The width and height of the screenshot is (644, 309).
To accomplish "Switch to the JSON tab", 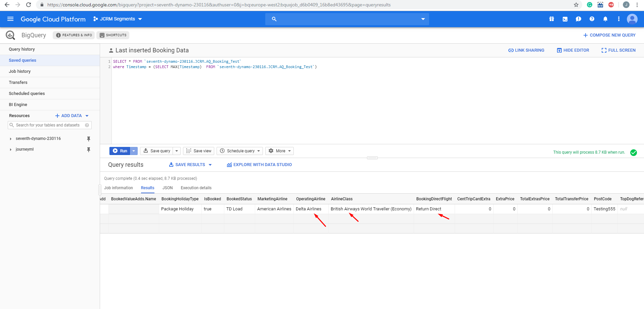I will point(168,188).
